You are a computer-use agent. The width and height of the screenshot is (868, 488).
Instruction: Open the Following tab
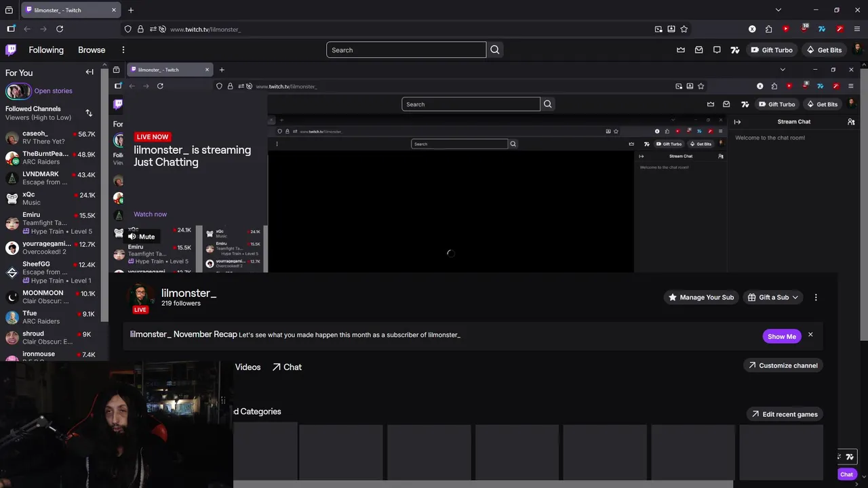click(x=46, y=49)
